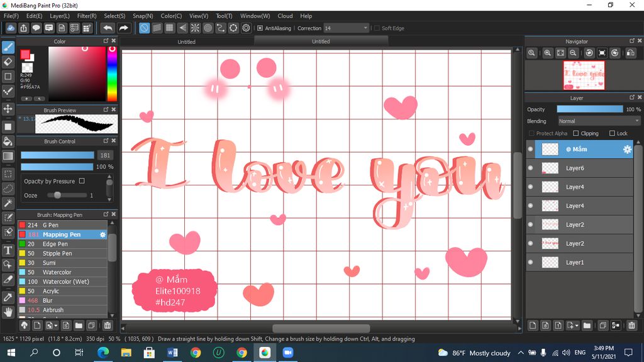Click the hue color strip

tap(112, 74)
